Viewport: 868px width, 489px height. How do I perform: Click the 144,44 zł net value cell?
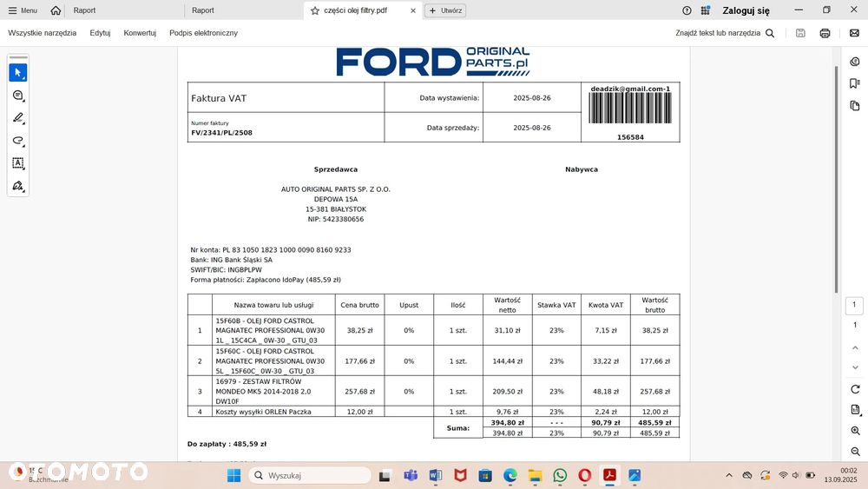point(507,361)
